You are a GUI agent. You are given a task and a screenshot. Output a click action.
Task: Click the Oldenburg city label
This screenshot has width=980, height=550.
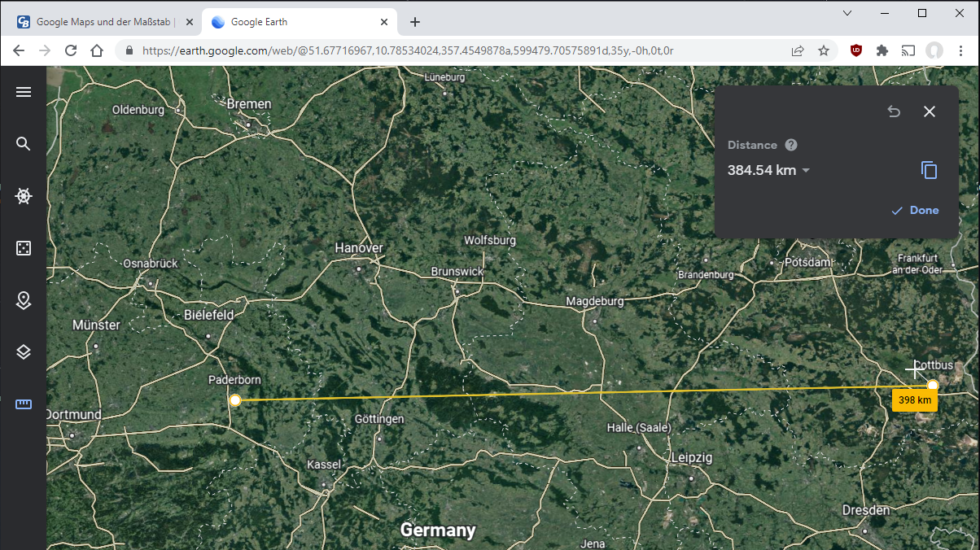click(x=138, y=110)
